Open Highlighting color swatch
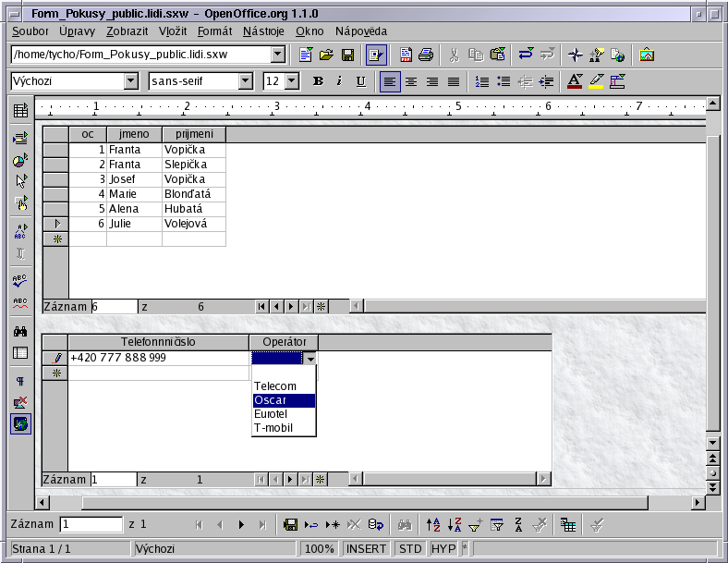 [596, 81]
